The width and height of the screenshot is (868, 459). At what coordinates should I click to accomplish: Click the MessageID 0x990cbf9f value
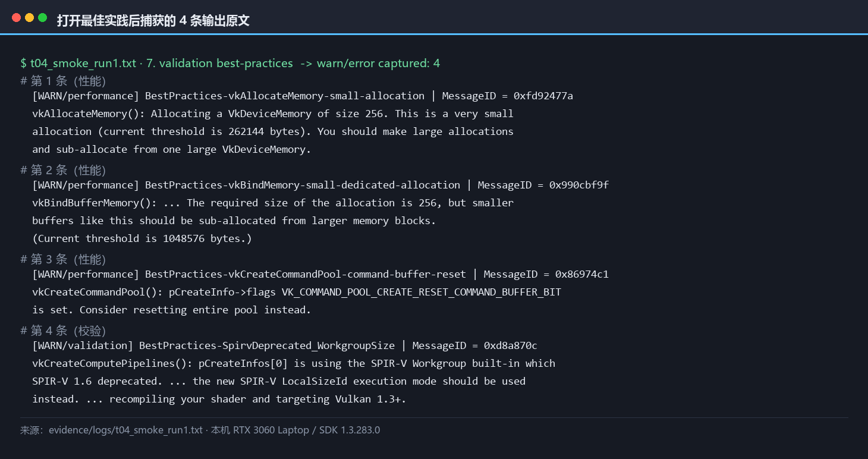pos(579,185)
